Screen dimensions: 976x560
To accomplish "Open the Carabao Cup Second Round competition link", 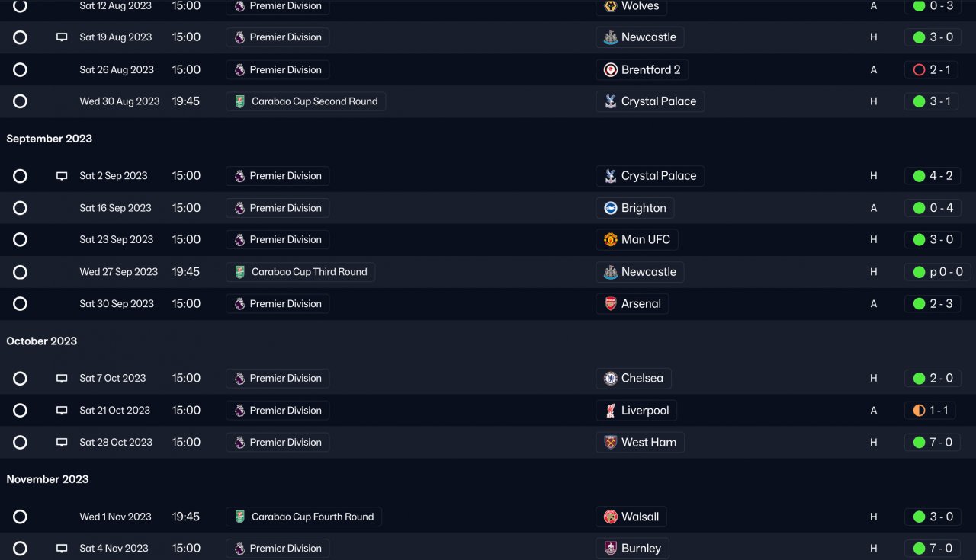I will tap(314, 101).
